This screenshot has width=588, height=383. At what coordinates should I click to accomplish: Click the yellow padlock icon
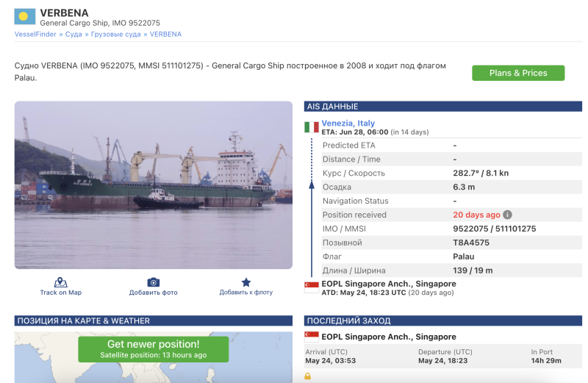[x=308, y=376]
